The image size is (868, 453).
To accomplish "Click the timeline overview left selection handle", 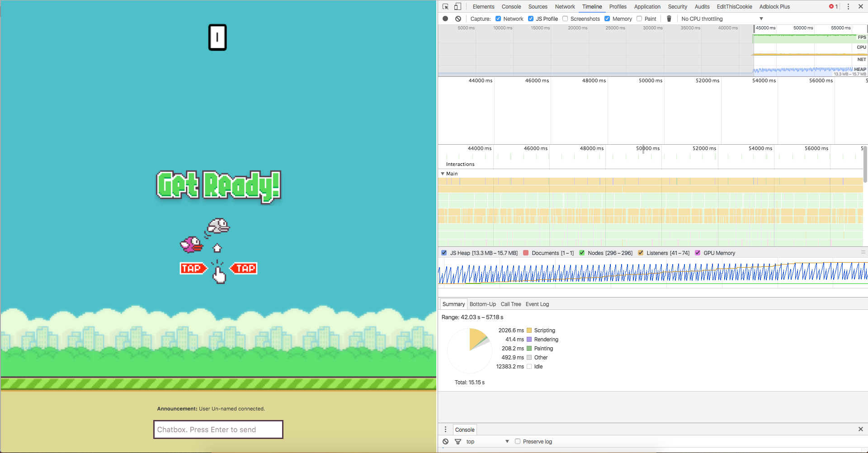I will coord(754,28).
